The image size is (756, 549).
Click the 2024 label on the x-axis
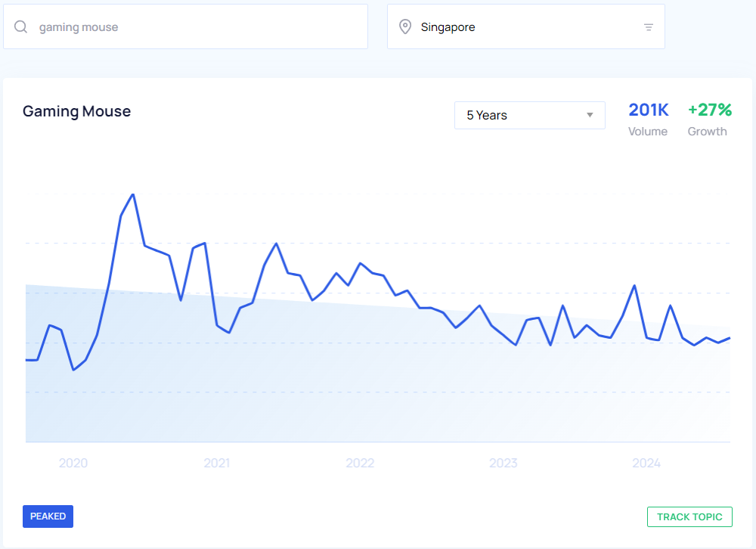pyautogui.click(x=646, y=463)
